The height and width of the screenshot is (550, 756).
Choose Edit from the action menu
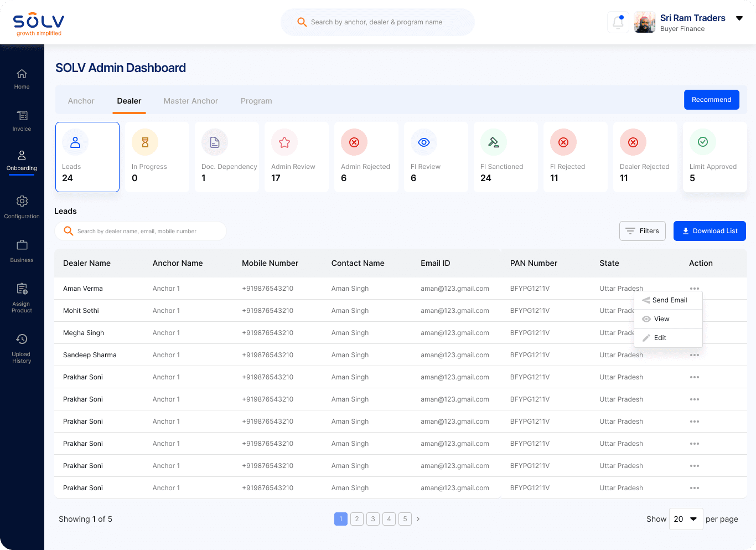668,338
